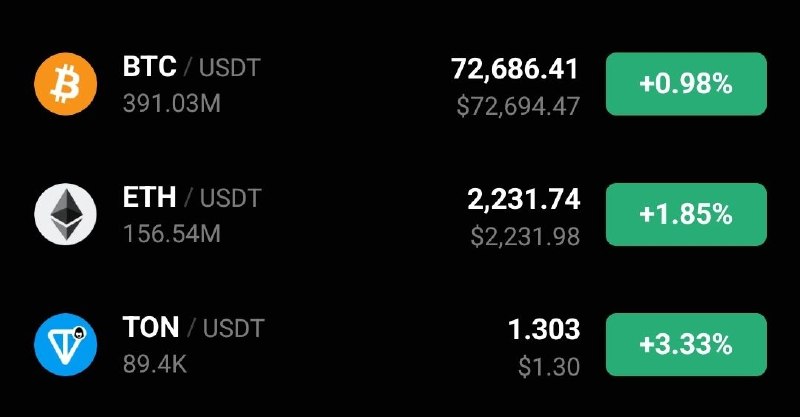Image resolution: width=800 pixels, height=417 pixels.
Task: Tap the ETH +1.85% change badge
Action: tap(686, 214)
